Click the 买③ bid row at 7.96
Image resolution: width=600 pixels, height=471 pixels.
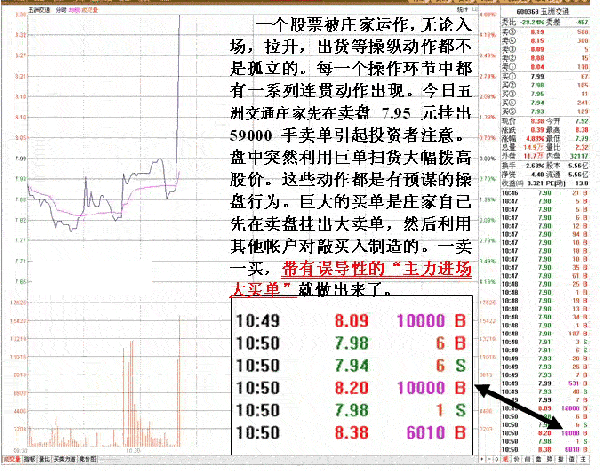(545, 94)
